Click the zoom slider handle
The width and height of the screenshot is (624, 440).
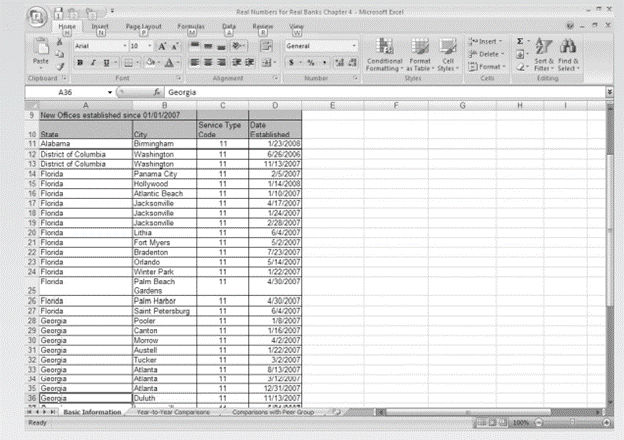(x=572, y=422)
